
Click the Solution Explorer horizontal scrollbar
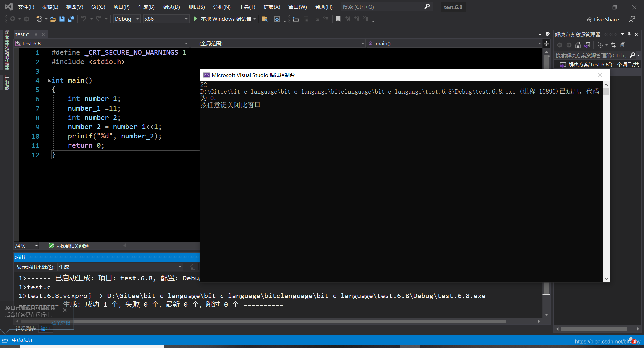point(594,329)
